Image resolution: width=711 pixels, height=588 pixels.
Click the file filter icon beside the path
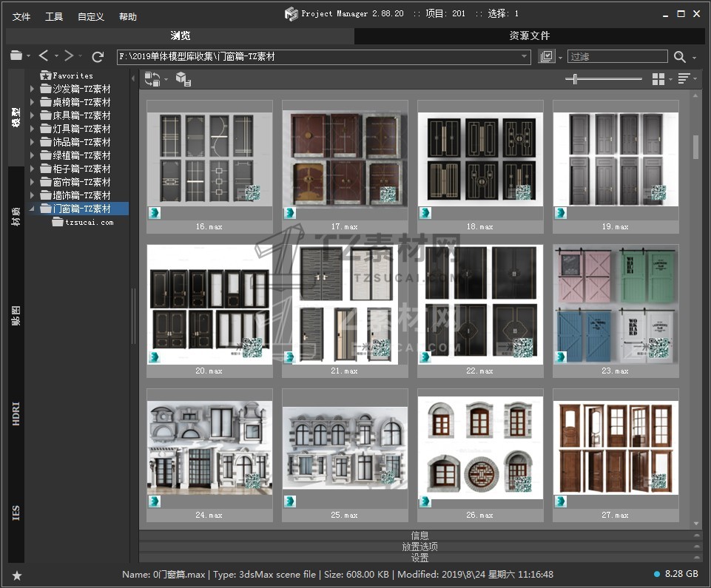click(x=547, y=56)
